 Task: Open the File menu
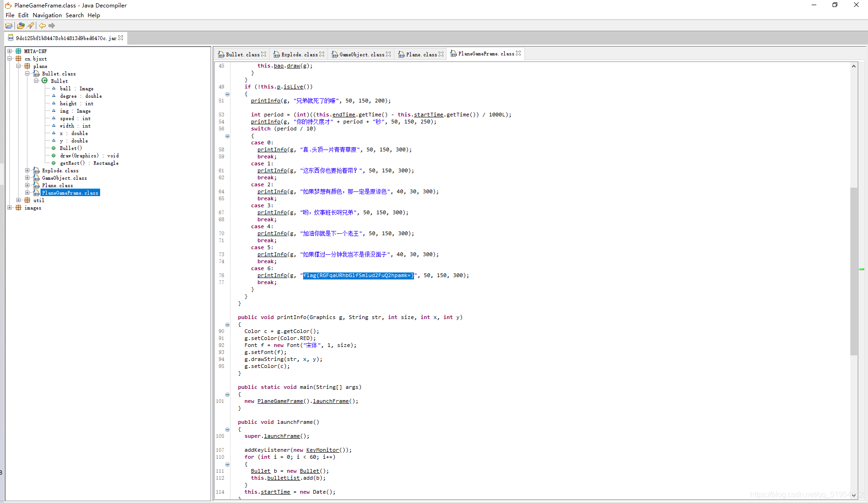(x=10, y=15)
